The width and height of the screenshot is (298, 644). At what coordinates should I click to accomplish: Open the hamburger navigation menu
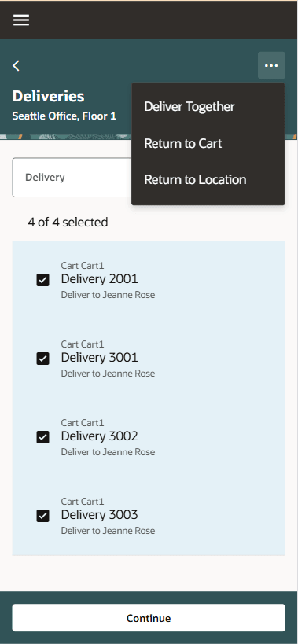tap(21, 20)
